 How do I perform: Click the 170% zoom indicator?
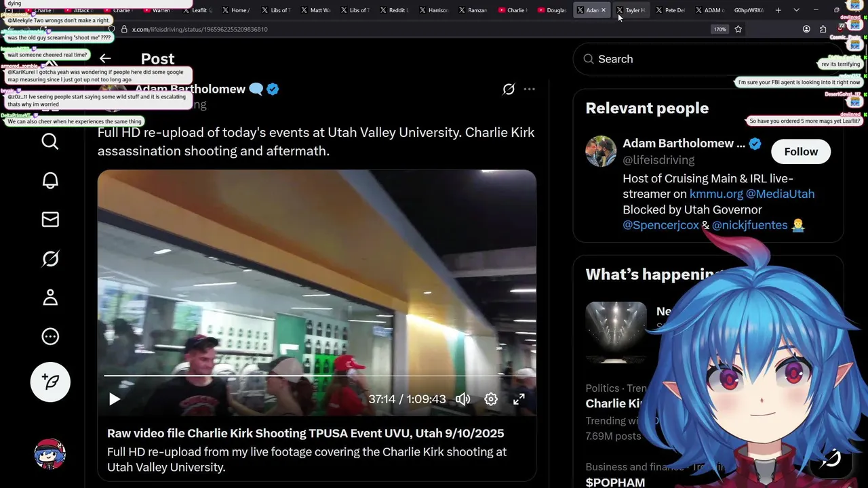click(x=719, y=29)
